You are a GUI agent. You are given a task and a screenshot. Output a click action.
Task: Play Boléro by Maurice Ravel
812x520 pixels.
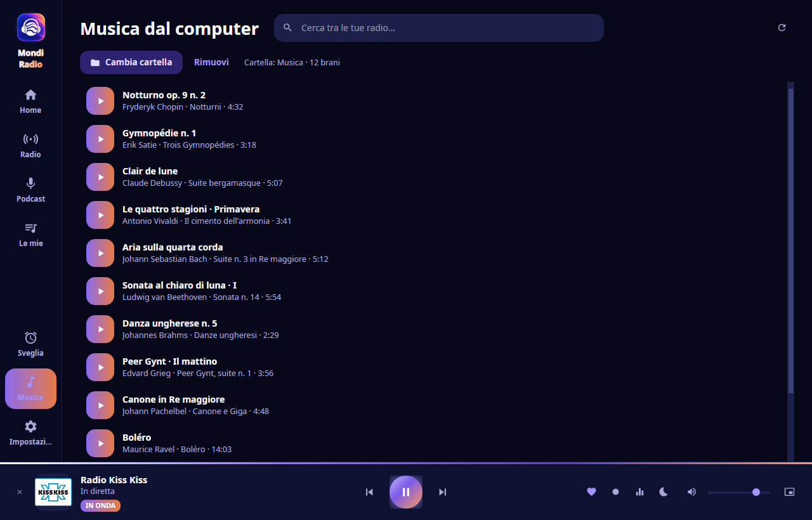coord(100,443)
